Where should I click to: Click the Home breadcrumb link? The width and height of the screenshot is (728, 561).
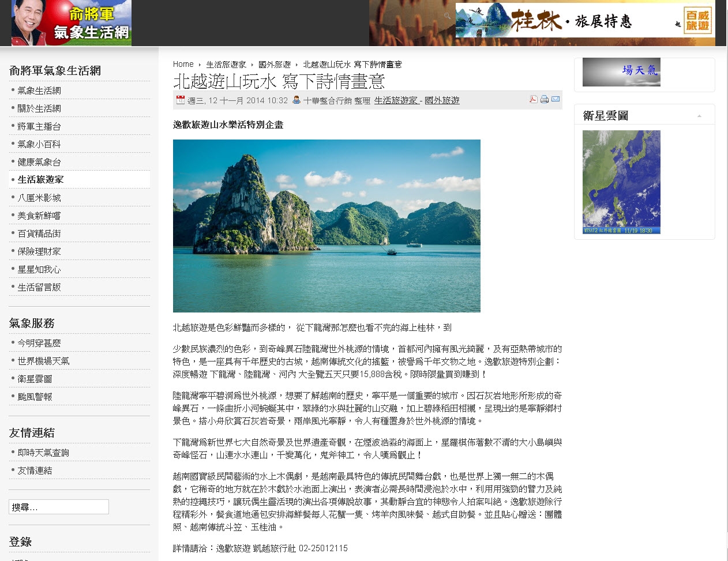point(183,64)
